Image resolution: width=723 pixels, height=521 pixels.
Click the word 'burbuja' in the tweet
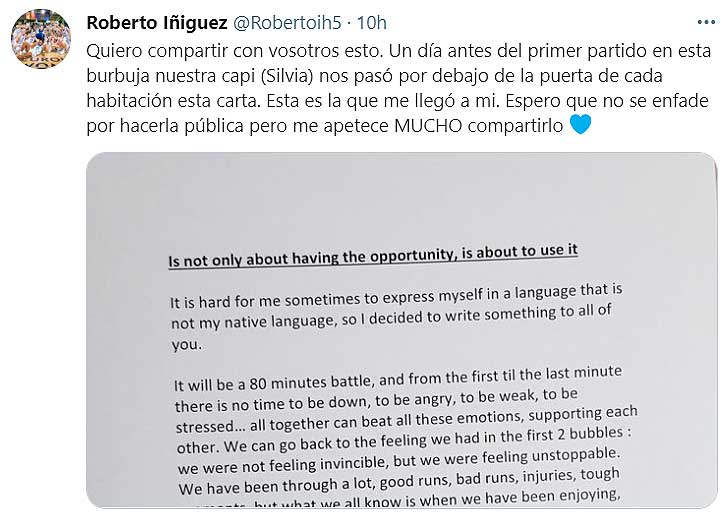tap(118, 76)
